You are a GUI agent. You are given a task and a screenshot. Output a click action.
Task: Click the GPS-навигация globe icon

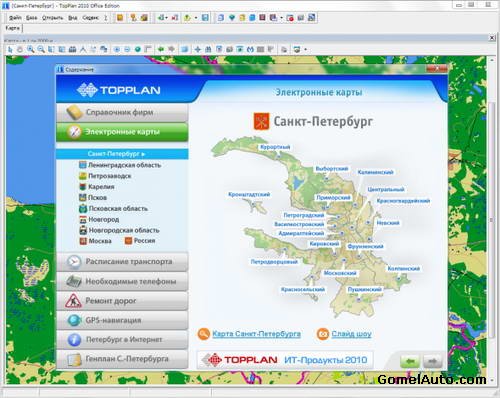pyautogui.click(x=74, y=320)
